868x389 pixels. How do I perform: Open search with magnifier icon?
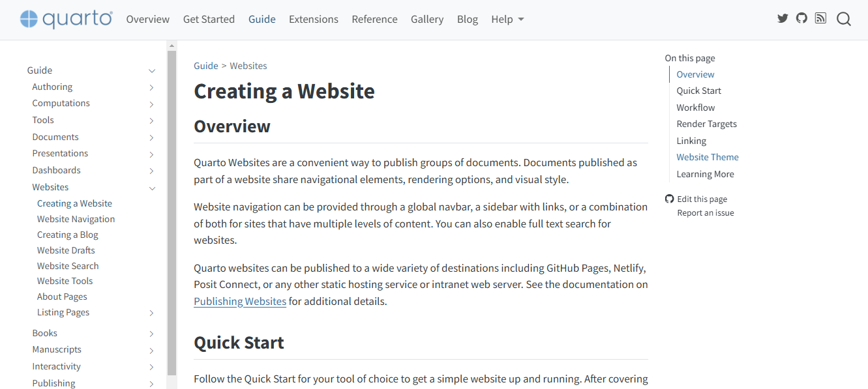[x=844, y=19]
